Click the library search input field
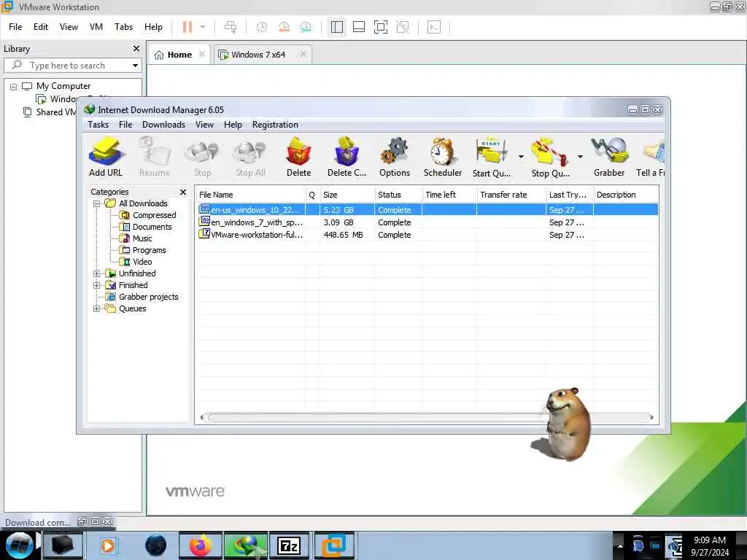 coord(73,65)
